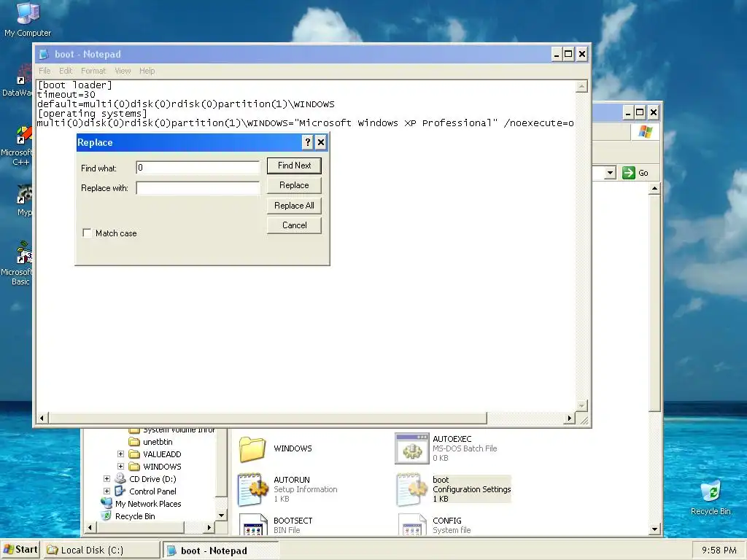Click the boot - Notepad taskbar button
This screenshot has height=560, width=747.
pyautogui.click(x=221, y=551)
